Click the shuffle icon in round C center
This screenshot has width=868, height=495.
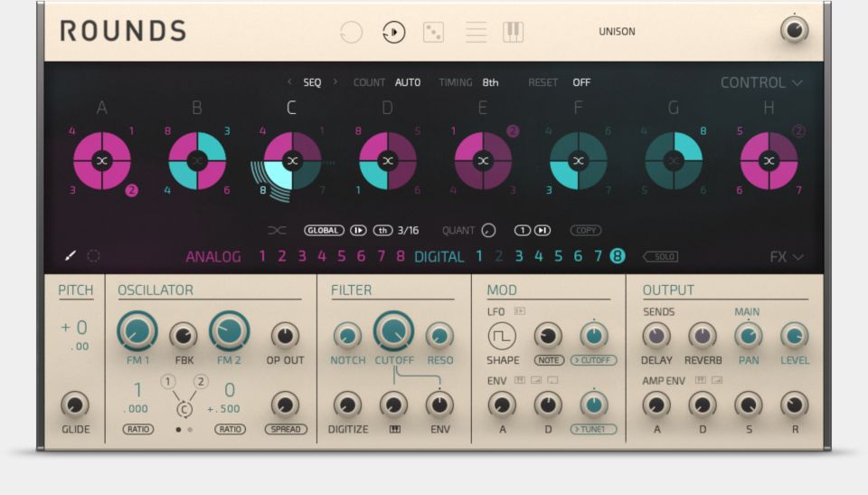point(291,161)
